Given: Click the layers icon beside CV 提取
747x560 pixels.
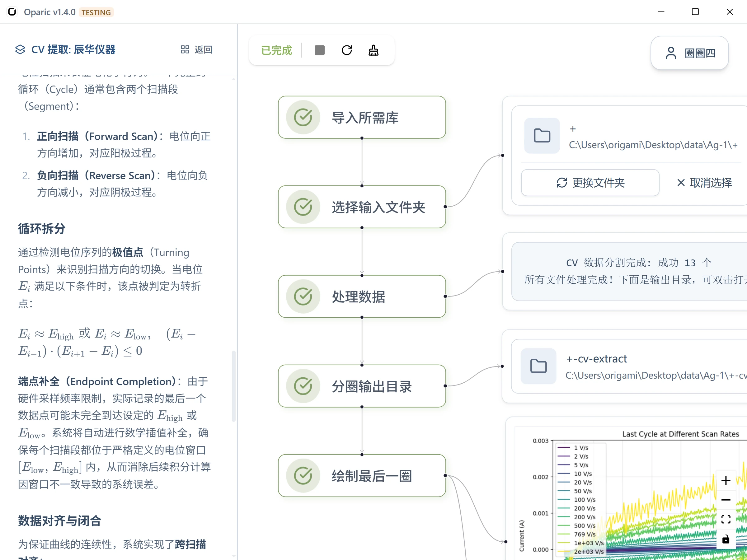Looking at the screenshot, I should [20, 49].
